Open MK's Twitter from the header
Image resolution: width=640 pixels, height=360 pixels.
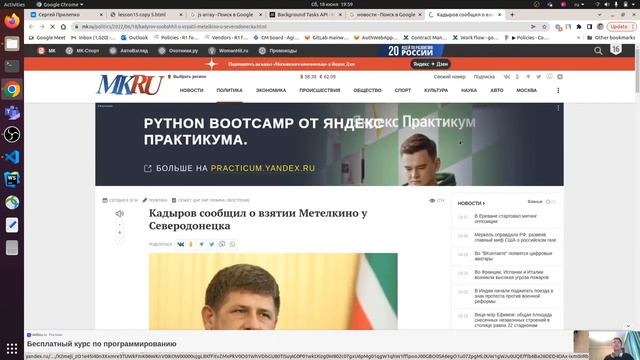[x=538, y=77]
